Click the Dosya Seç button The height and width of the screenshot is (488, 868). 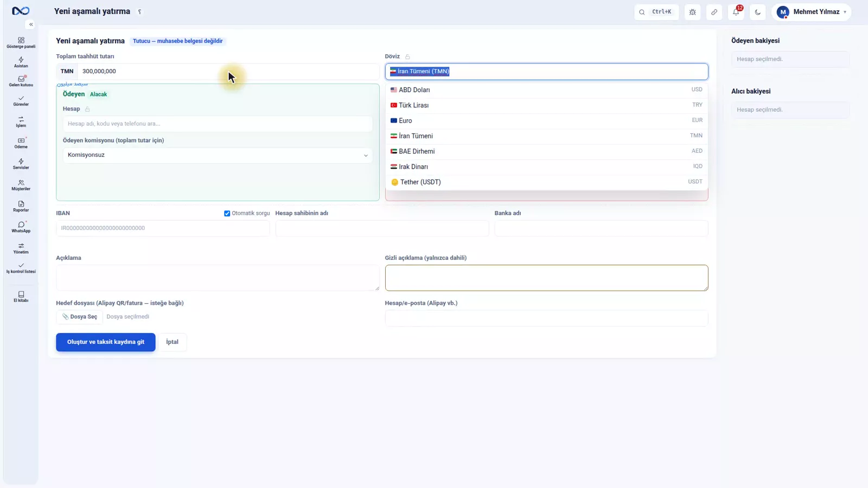coord(80,317)
